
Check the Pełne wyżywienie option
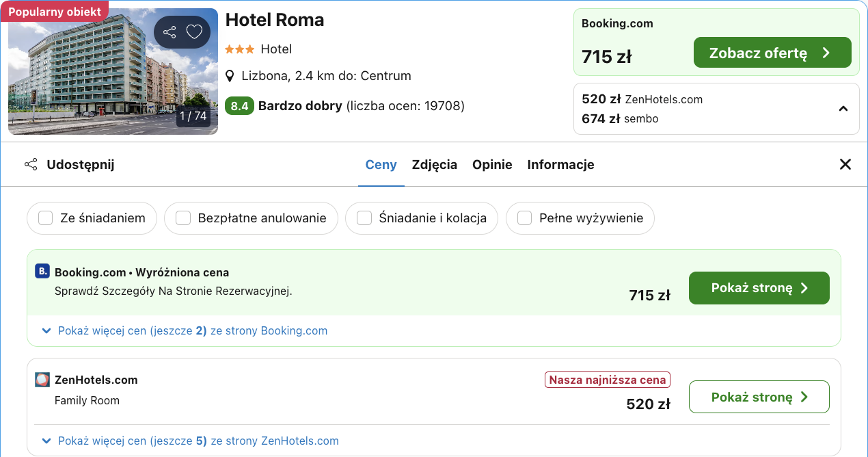click(x=524, y=218)
